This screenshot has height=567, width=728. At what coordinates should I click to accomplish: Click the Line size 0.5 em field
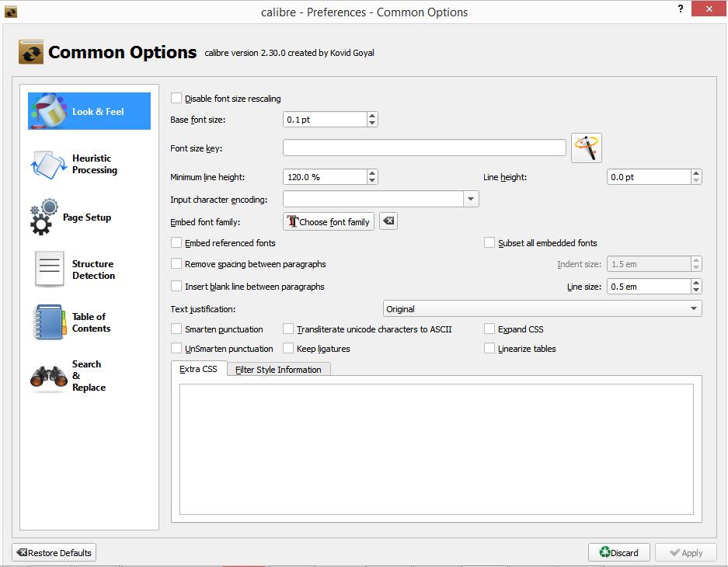click(x=649, y=287)
